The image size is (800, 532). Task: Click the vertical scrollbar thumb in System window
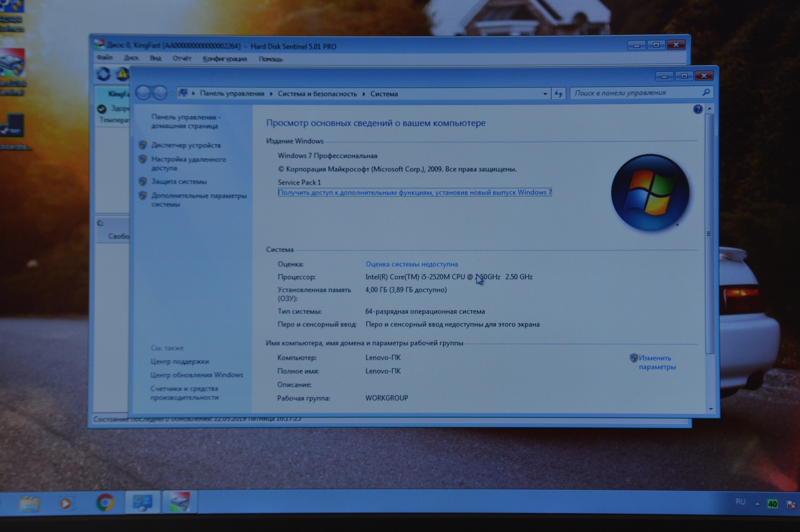coord(709,234)
